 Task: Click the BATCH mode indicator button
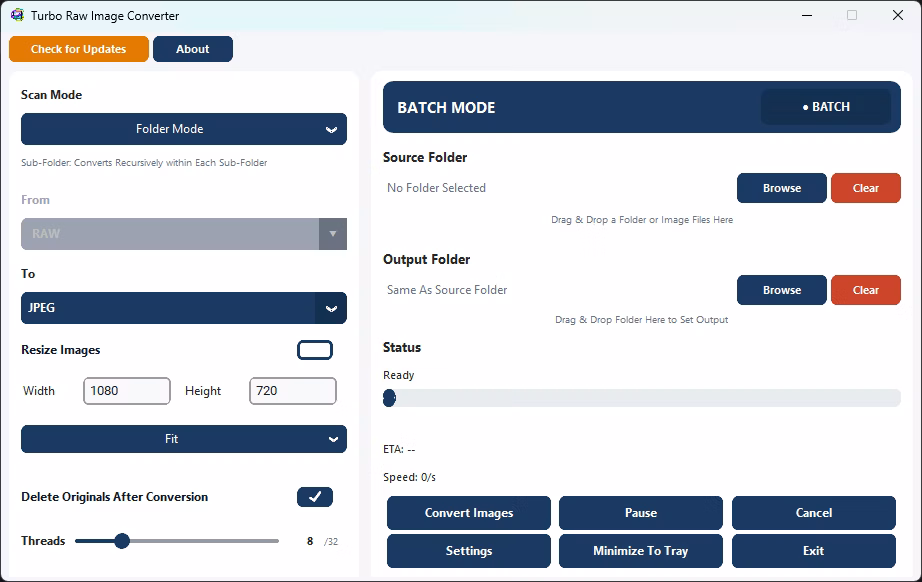tap(826, 107)
